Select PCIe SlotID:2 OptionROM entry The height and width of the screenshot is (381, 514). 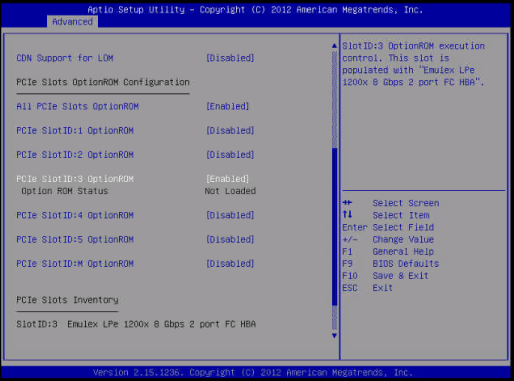pyautogui.click(x=75, y=155)
